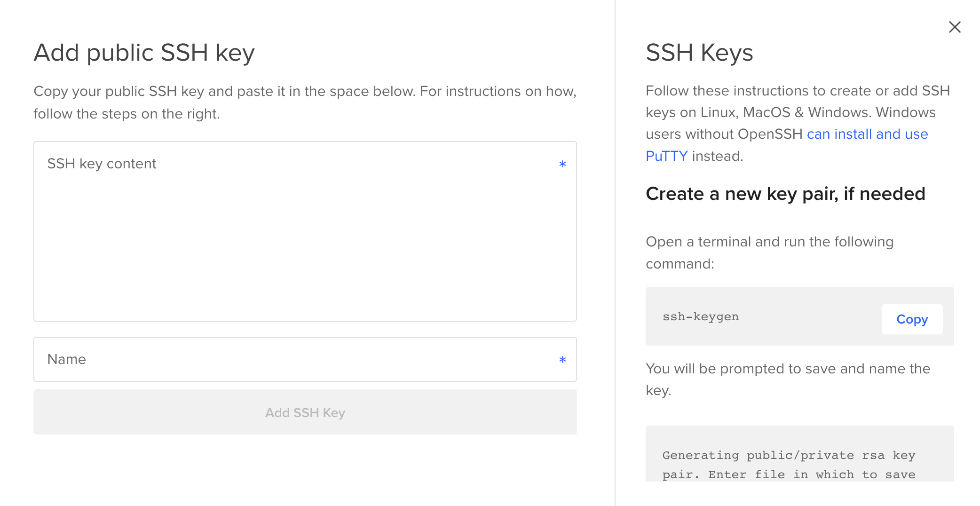Screen dimensions: 980x506
Task: Click the Copy button beside ssh-keygen
Action: pyautogui.click(x=911, y=319)
